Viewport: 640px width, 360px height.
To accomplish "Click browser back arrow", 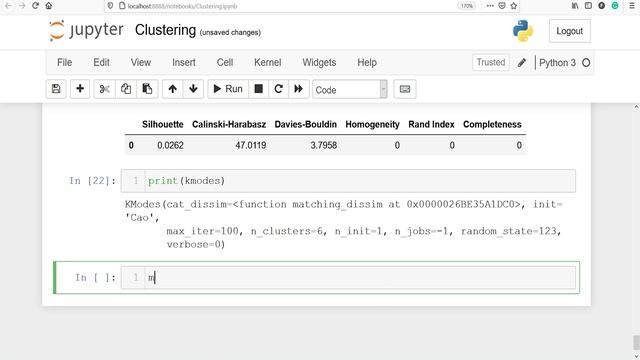I will coord(8,6).
